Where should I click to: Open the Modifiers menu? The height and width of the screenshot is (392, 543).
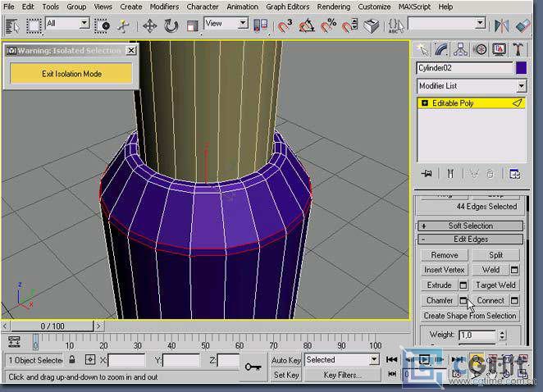164,7
